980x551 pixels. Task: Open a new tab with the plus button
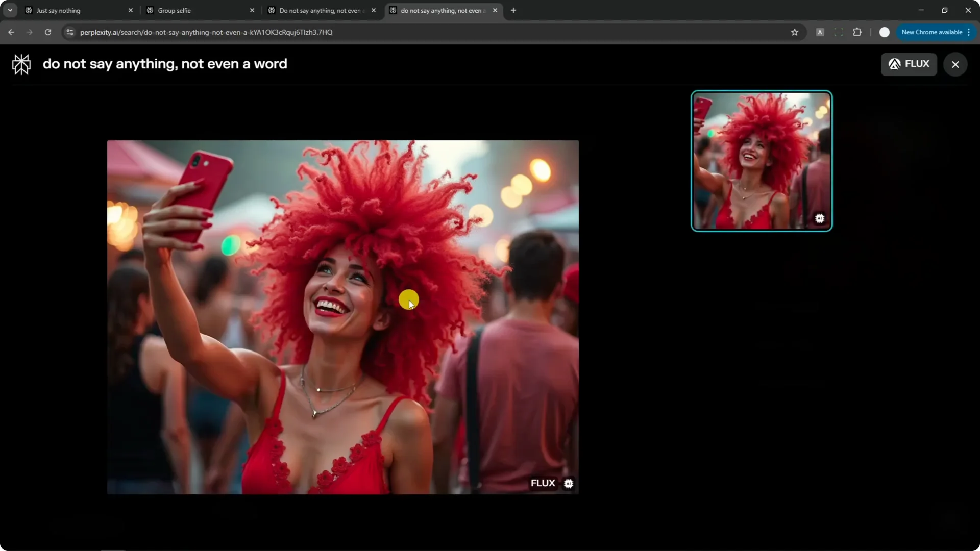513,10
